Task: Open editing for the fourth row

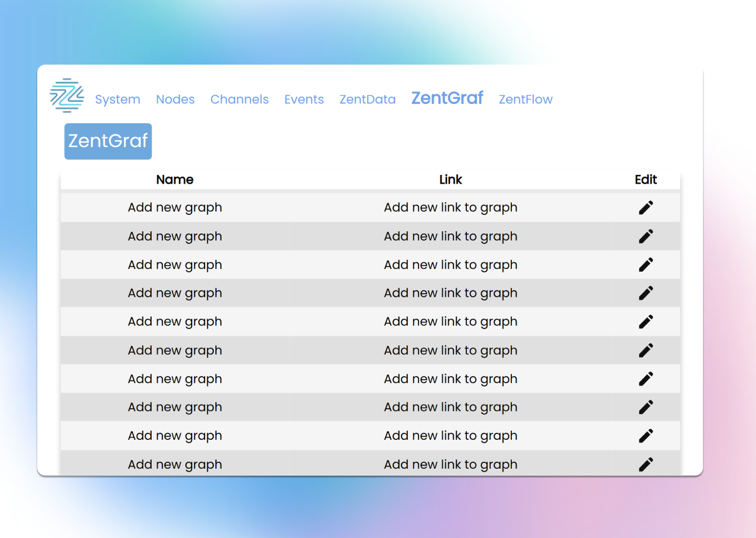Action: click(646, 293)
